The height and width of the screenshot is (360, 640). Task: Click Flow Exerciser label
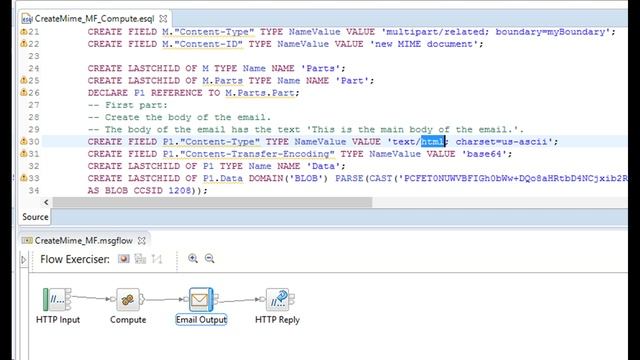click(75, 259)
